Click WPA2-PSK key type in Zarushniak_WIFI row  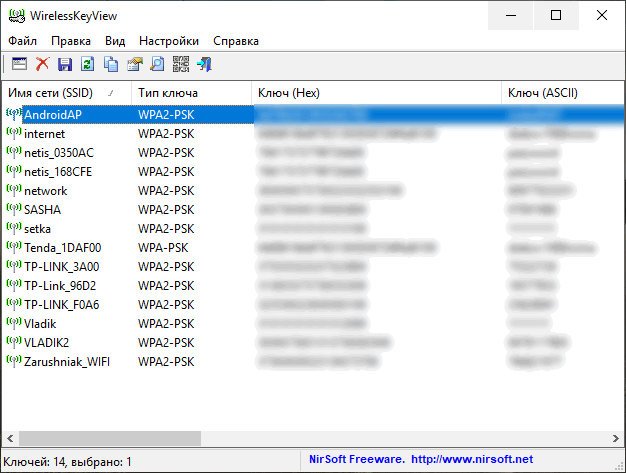[166, 362]
